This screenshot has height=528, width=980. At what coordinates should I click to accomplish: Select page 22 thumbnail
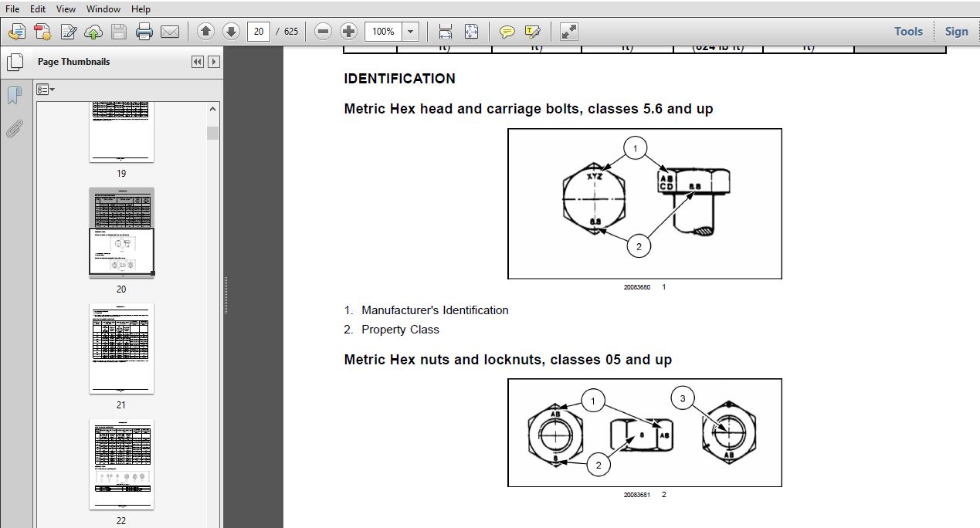tap(121, 464)
